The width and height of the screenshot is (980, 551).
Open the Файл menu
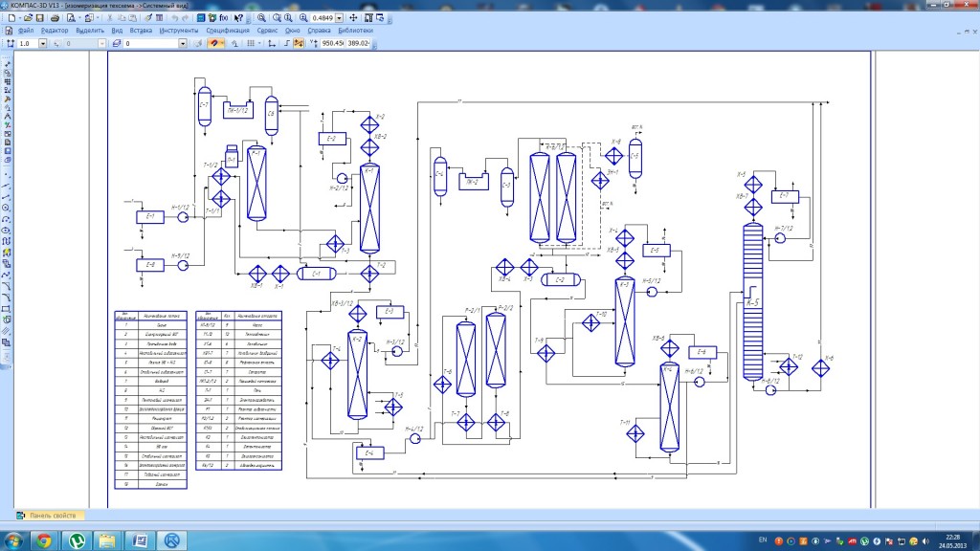(26, 30)
